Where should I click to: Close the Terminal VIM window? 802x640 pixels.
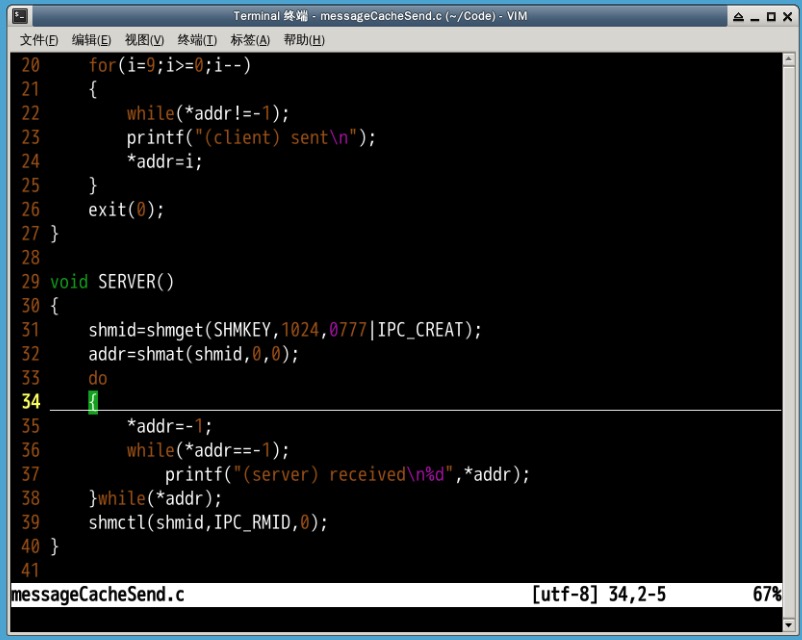787,17
